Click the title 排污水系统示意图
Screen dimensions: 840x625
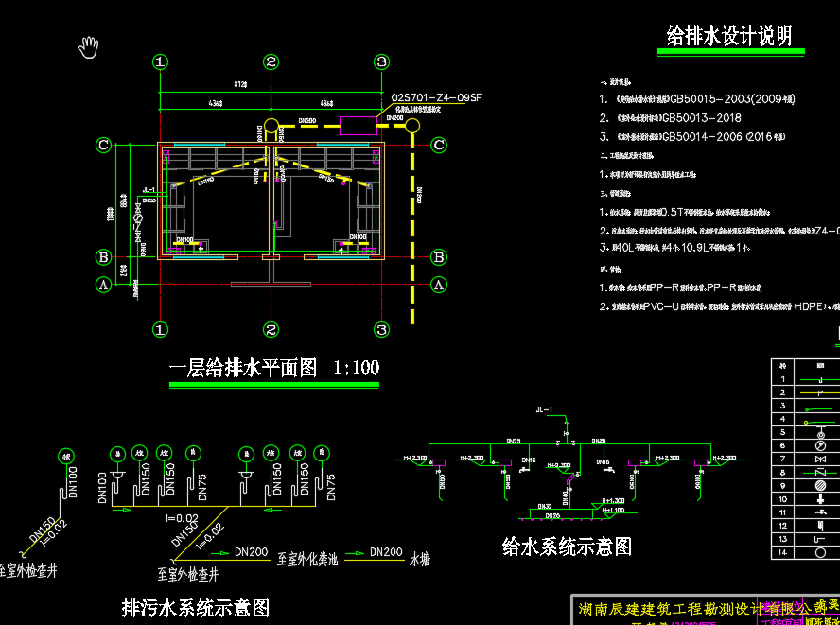(196, 608)
